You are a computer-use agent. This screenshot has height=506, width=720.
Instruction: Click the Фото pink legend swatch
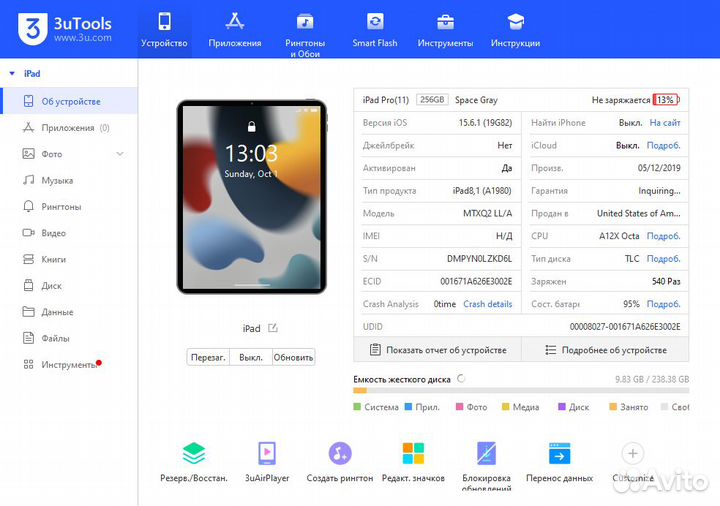point(459,406)
